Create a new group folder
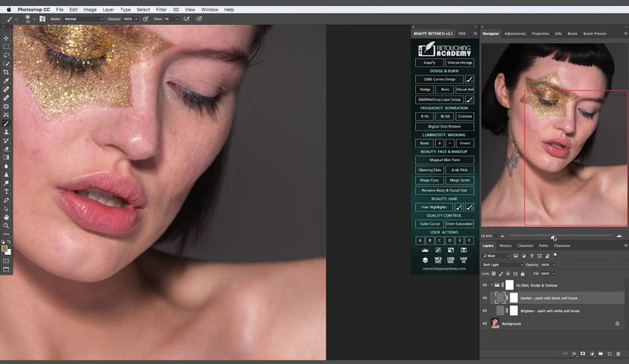 coord(600,353)
